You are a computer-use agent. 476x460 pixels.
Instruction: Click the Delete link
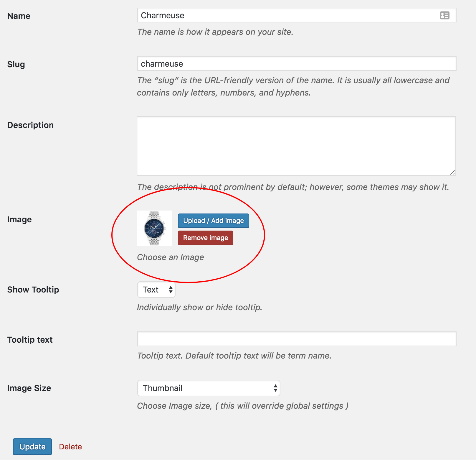(x=70, y=446)
